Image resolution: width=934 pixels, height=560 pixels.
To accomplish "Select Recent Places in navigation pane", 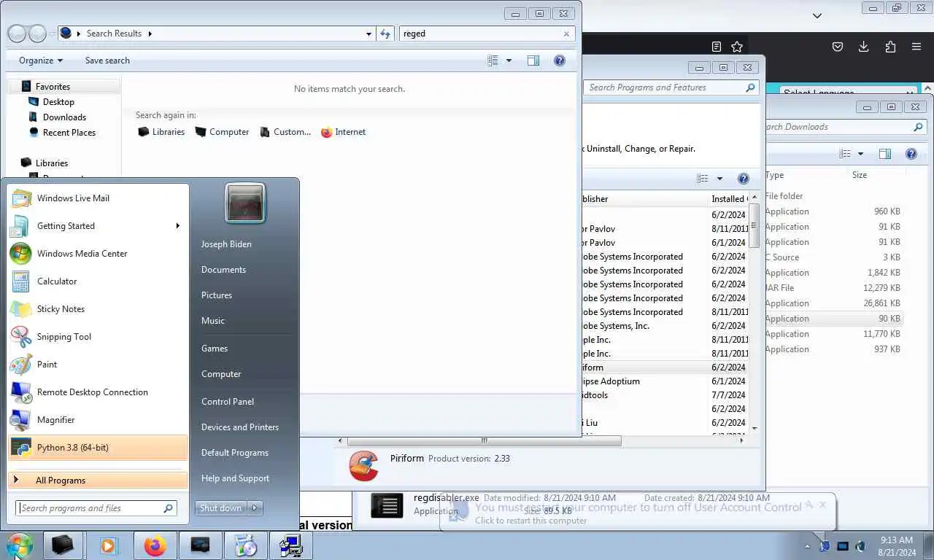I will coord(69,133).
